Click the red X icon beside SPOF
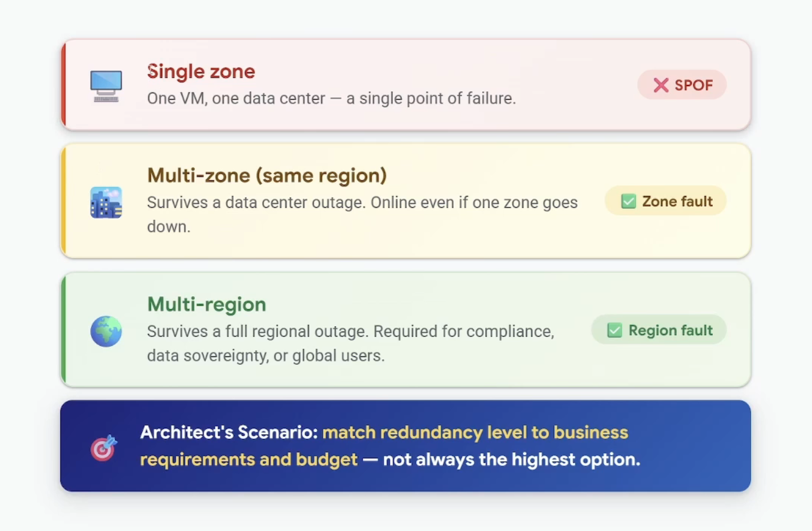Screen dimensions: 812x531 661,85
